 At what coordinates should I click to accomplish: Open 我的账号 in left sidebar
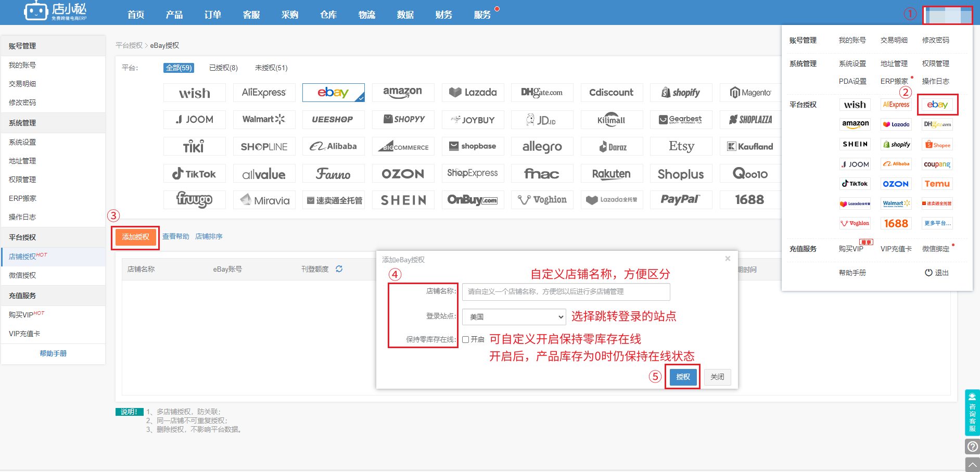pos(22,65)
